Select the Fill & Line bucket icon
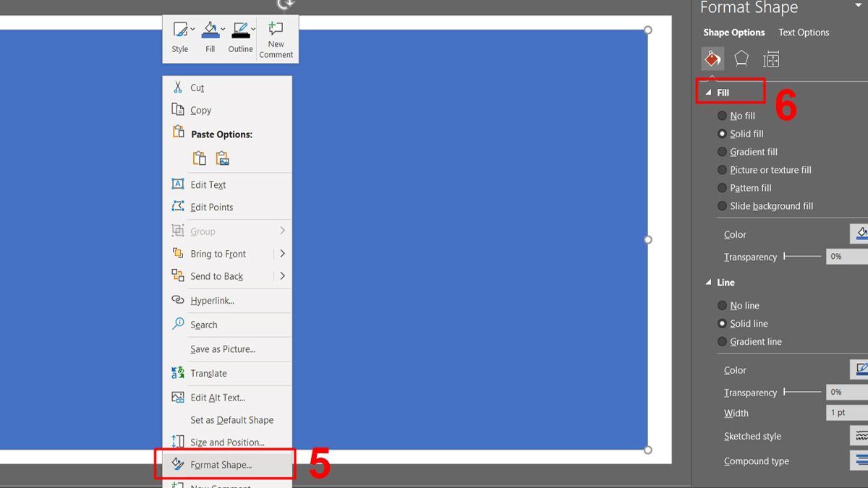The height and width of the screenshot is (488, 868). click(712, 59)
